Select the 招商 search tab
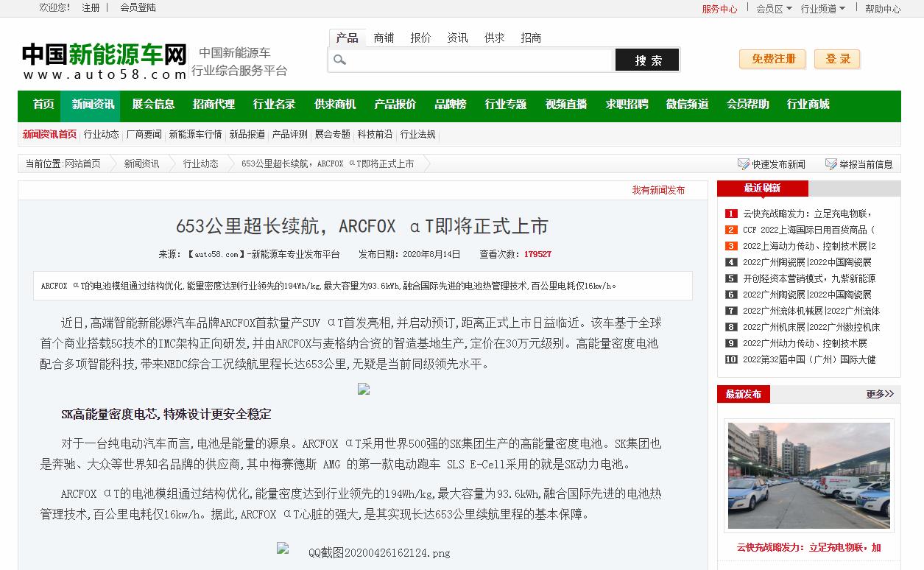924x570 pixels. tap(531, 38)
